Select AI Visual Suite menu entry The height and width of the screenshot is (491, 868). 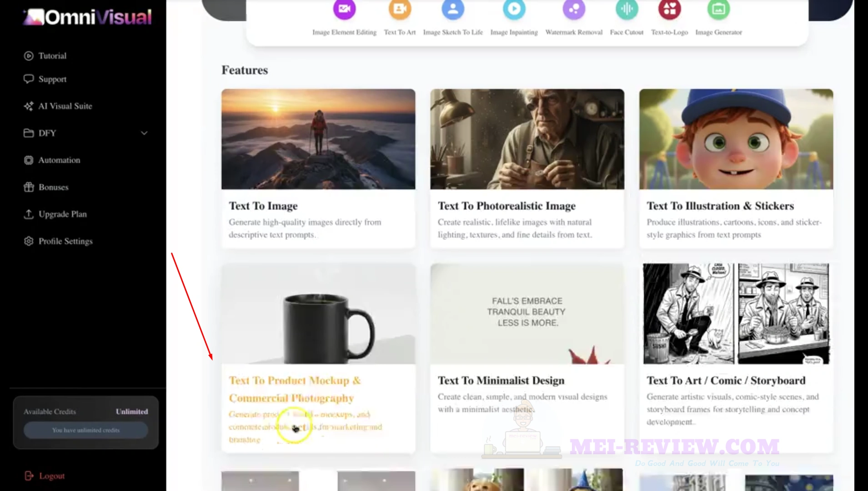pos(65,106)
